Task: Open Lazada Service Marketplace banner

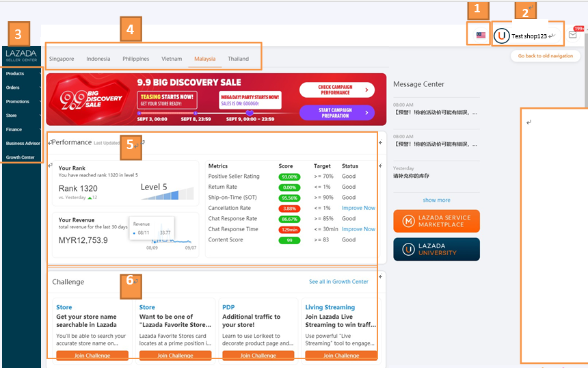Action: pyautogui.click(x=436, y=221)
